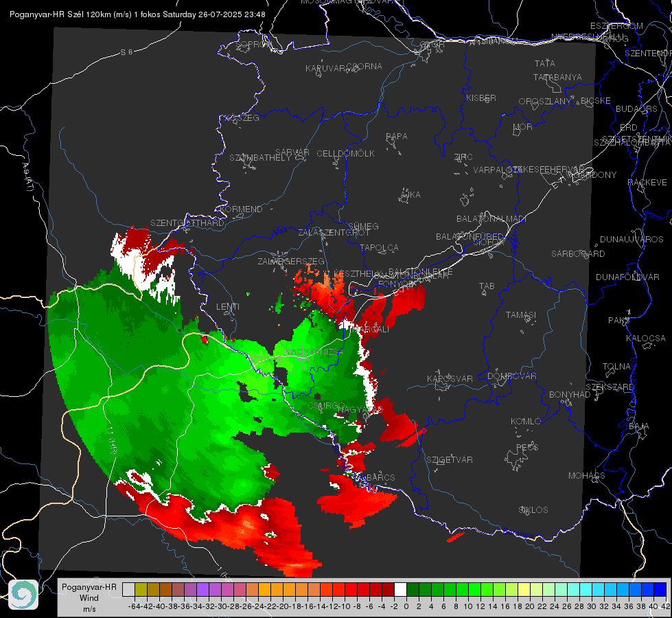Click the Poganyvar-HR Wind m/s legend label

89,598
